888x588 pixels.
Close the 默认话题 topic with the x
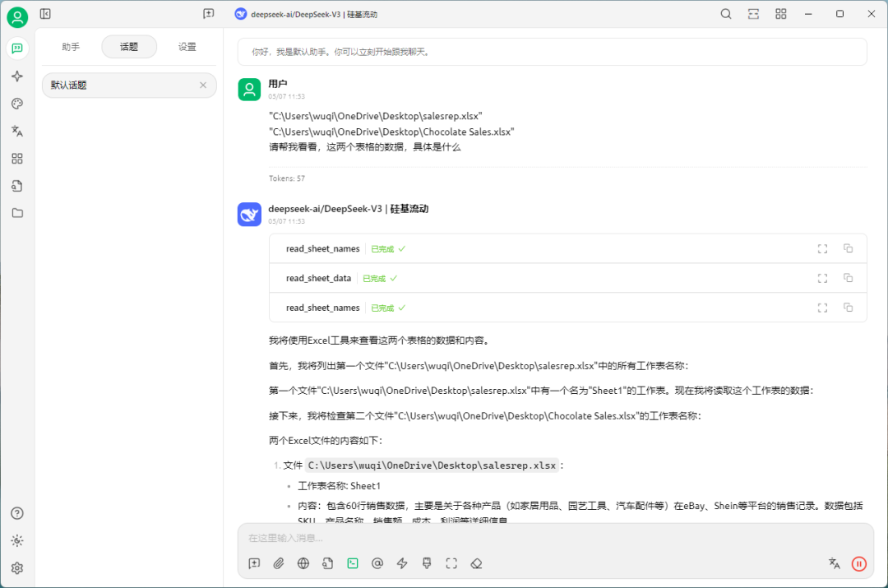point(202,85)
